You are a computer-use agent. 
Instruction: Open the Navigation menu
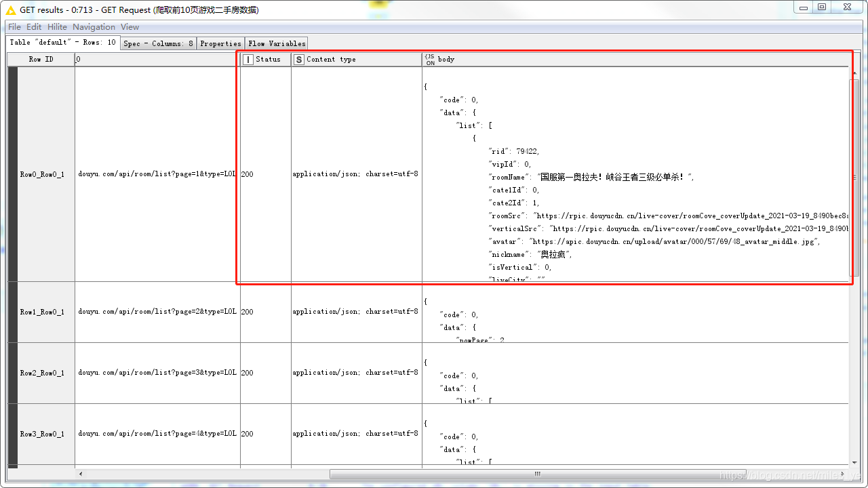coord(94,27)
